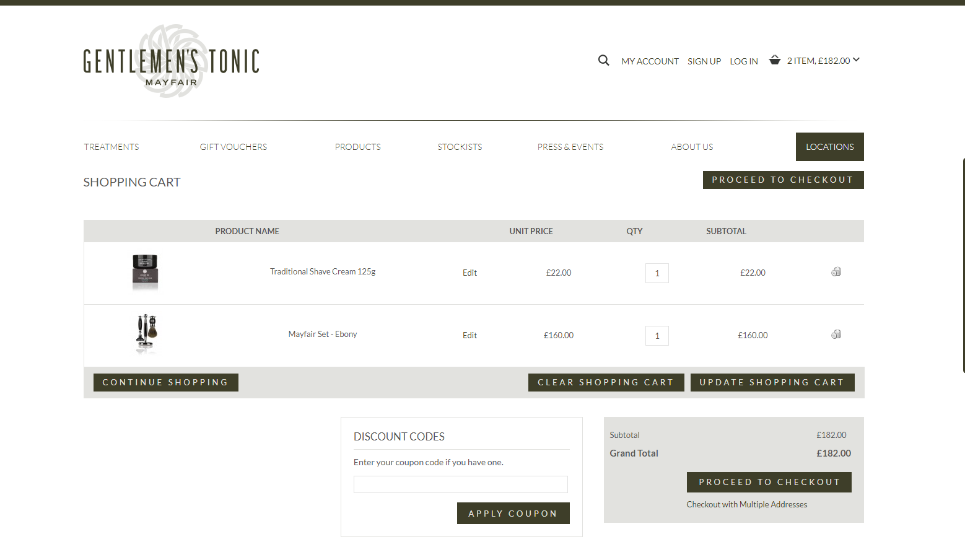965x560 pixels.
Task: Click Proceed to Checkout below Grand Total
Action: click(769, 482)
